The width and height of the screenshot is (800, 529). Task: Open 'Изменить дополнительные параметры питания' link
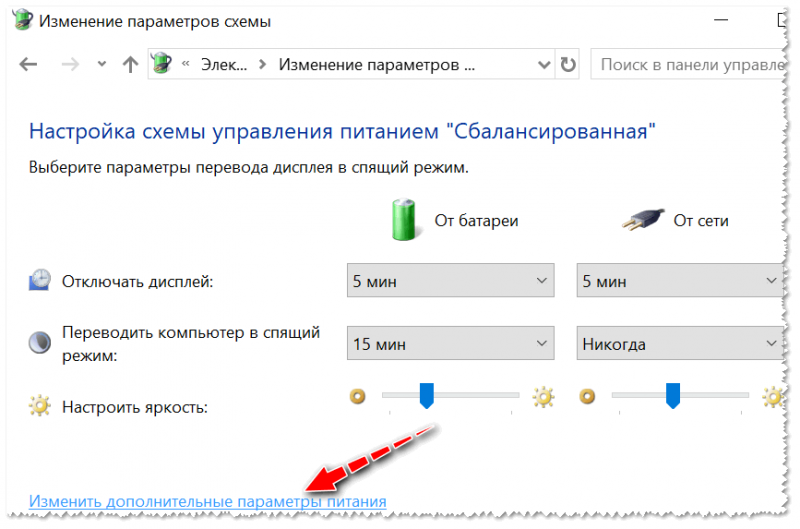pyautogui.click(x=208, y=501)
